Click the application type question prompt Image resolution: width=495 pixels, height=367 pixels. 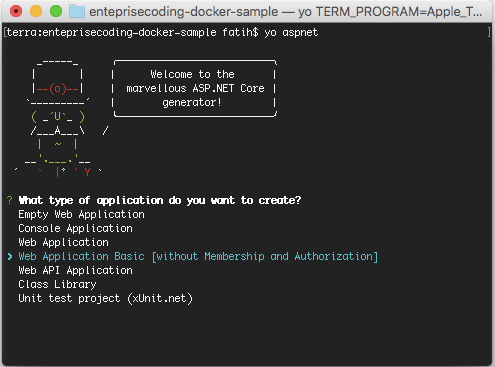point(160,201)
